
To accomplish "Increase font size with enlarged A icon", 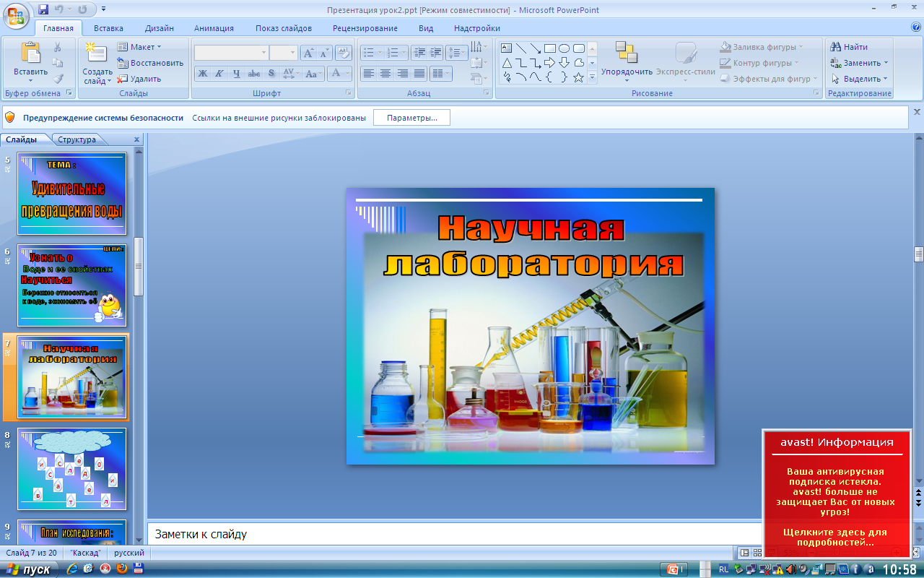I will coord(308,53).
